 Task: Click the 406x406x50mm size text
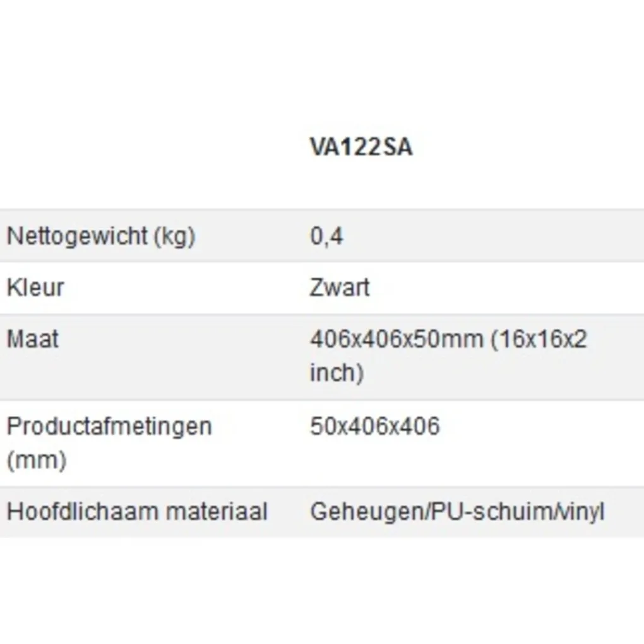point(397,339)
